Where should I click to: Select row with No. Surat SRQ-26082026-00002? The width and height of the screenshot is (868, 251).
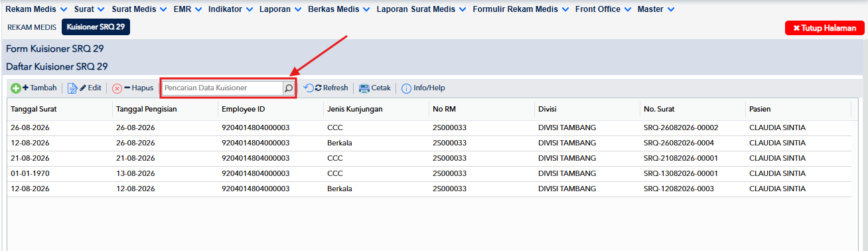coord(429,127)
